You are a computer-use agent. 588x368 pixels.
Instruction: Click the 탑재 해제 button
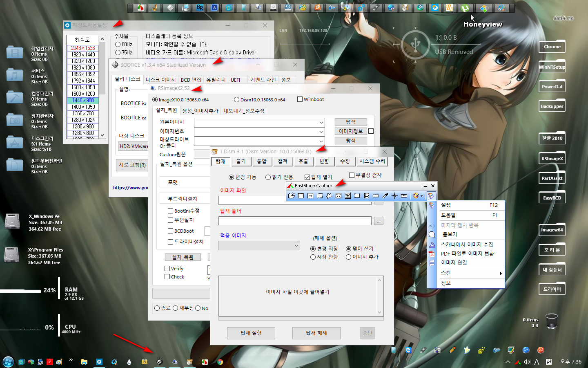tap(316, 333)
